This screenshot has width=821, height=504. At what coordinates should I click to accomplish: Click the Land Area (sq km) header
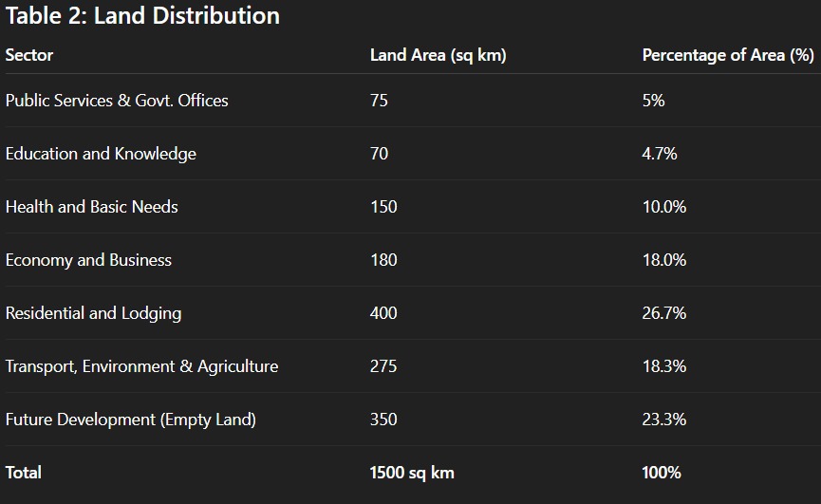click(438, 55)
